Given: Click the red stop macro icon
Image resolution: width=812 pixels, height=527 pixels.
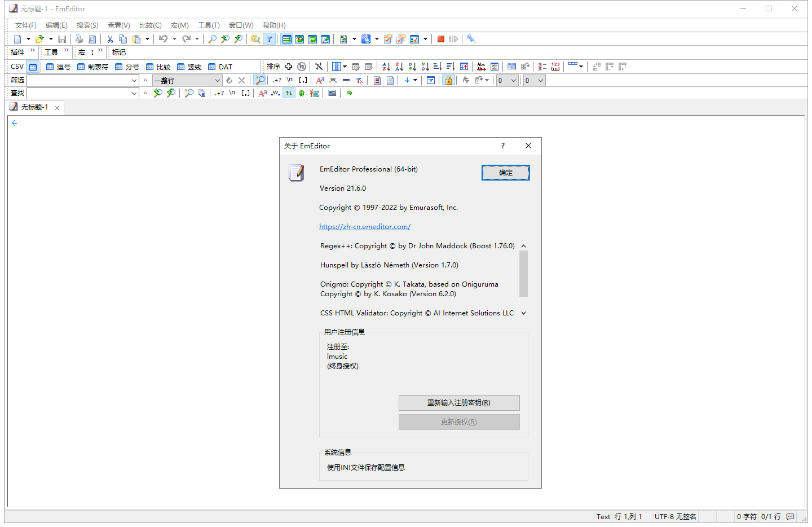Looking at the screenshot, I should [x=441, y=39].
